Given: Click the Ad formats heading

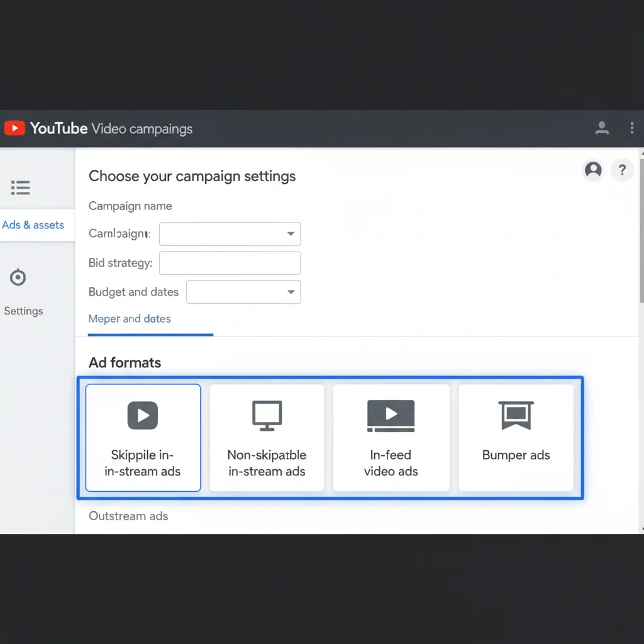Looking at the screenshot, I should tap(125, 363).
